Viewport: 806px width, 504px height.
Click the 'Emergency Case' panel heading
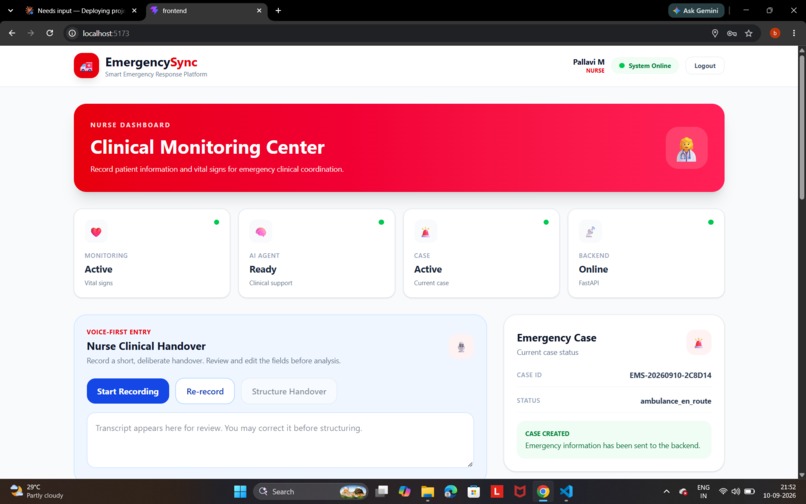click(x=556, y=338)
